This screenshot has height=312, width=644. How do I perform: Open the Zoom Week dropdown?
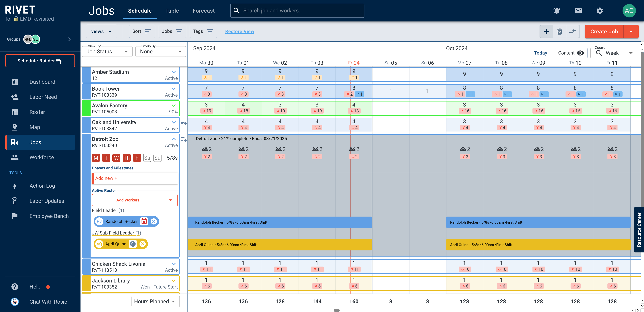[614, 53]
